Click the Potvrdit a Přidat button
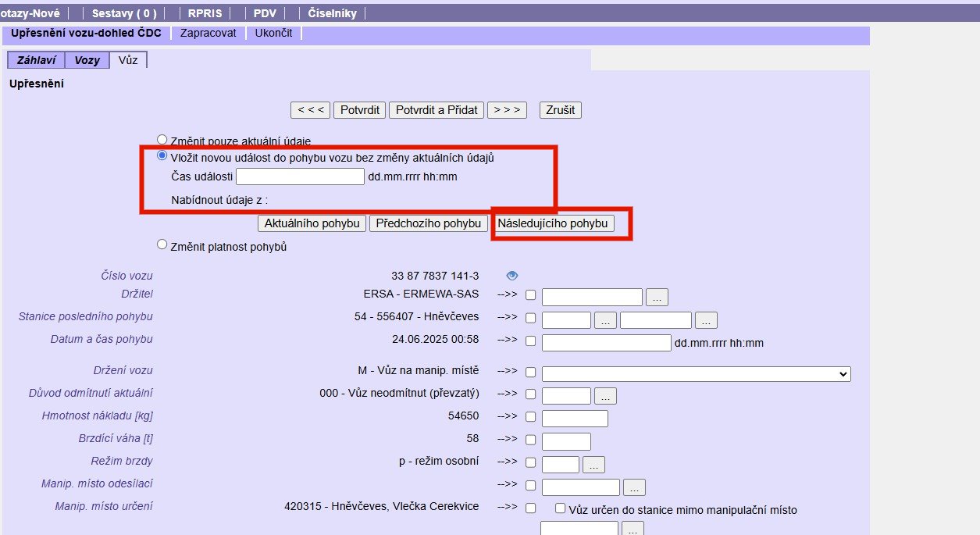This screenshot has width=980, height=535. [436, 110]
